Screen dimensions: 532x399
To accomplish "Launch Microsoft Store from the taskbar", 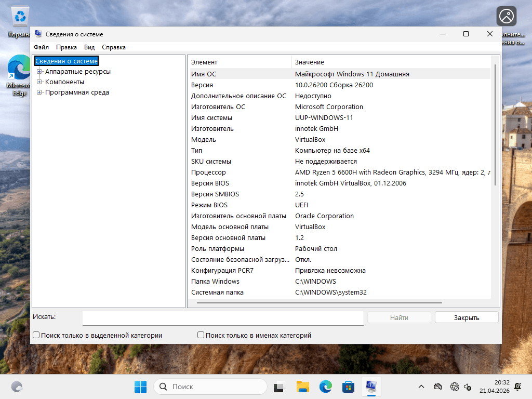I will [348, 387].
